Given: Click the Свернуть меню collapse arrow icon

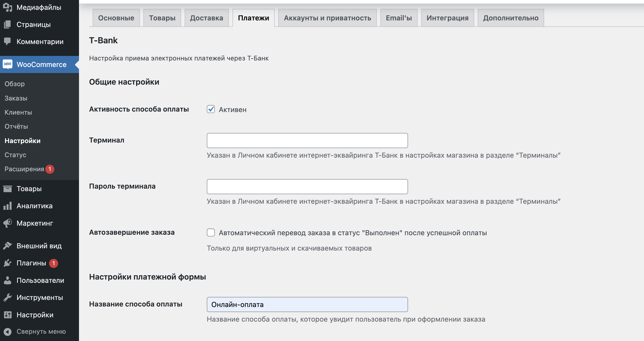Looking at the screenshot, I should coord(8,332).
